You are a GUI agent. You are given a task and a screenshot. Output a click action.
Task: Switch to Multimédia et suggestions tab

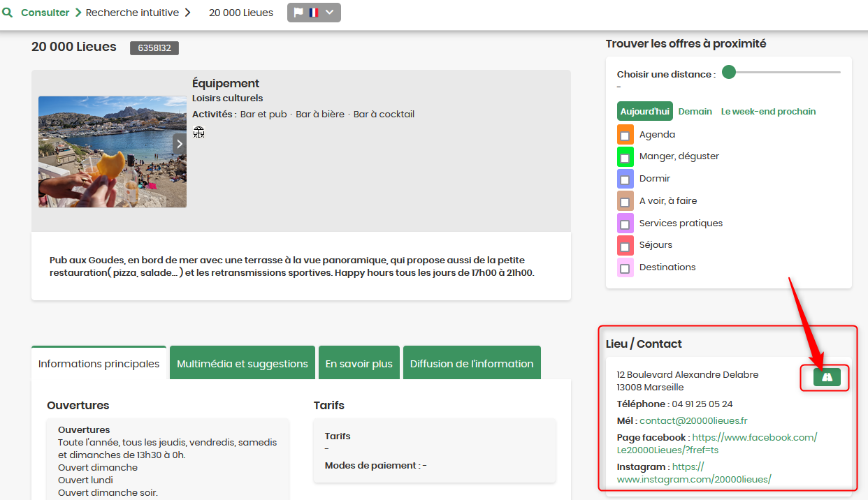tap(243, 363)
